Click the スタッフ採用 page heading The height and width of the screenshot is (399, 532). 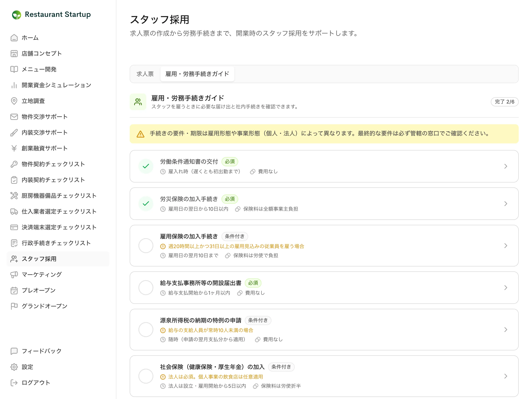click(x=159, y=20)
